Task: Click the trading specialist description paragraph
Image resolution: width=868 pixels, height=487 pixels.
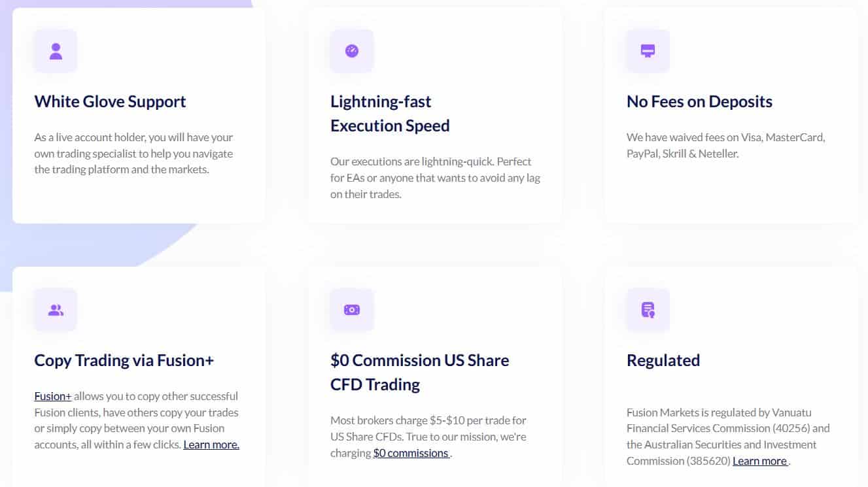Action: (x=134, y=154)
